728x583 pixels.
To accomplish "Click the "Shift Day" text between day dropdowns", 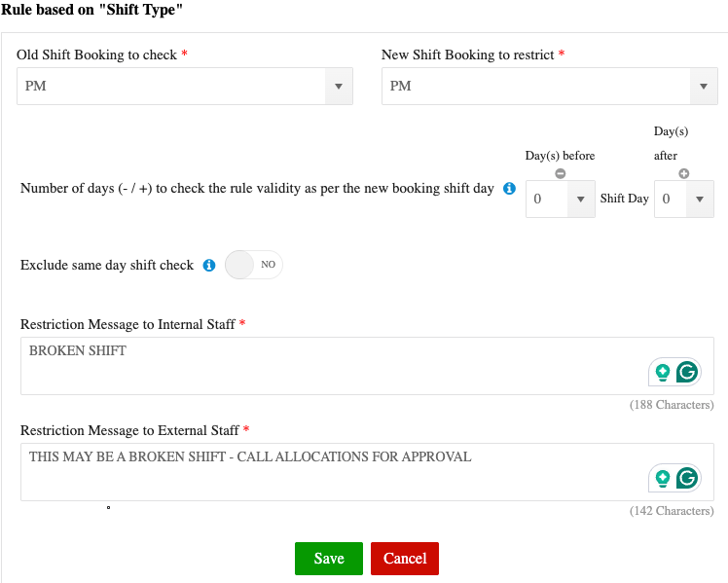I will 624,199.
